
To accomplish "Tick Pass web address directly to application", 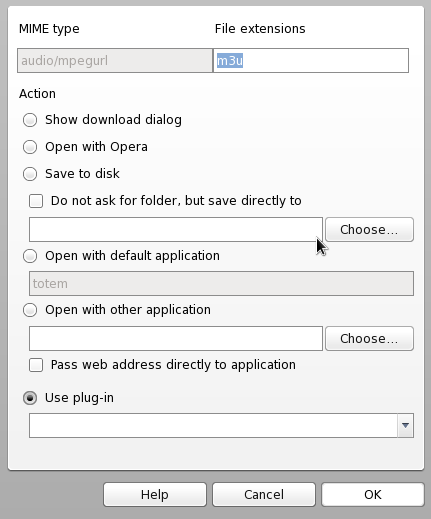I will tap(36, 365).
